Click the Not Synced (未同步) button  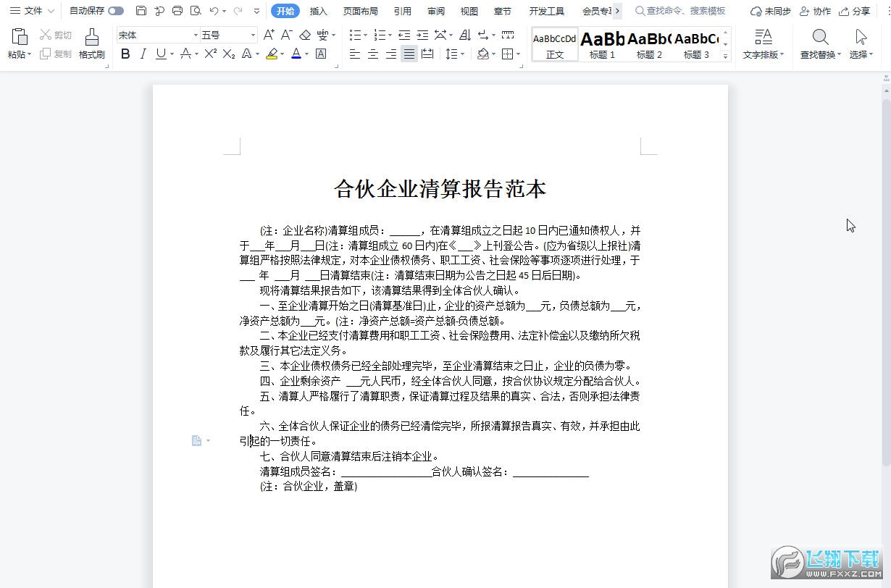pos(771,11)
